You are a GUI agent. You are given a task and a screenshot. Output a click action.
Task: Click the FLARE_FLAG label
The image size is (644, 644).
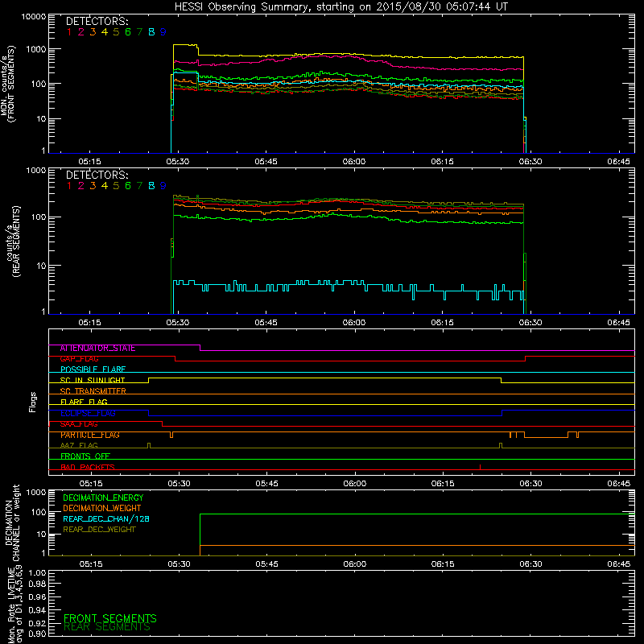(84, 402)
